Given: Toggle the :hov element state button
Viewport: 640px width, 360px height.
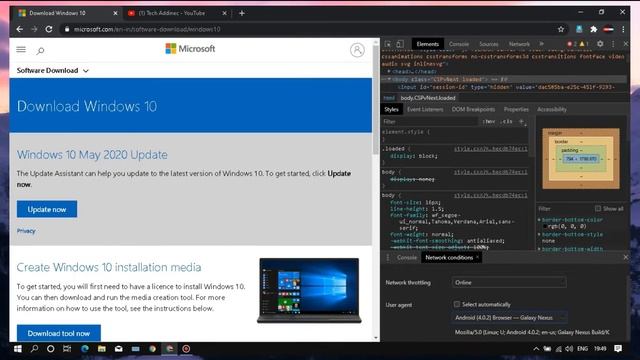Looking at the screenshot, I should click(489, 122).
